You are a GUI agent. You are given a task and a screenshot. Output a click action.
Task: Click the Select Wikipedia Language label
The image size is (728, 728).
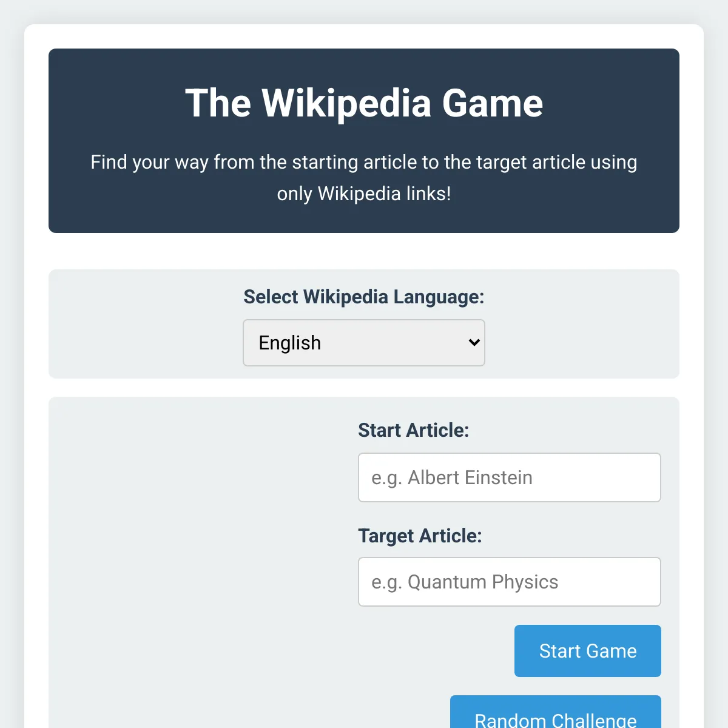(x=364, y=297)
